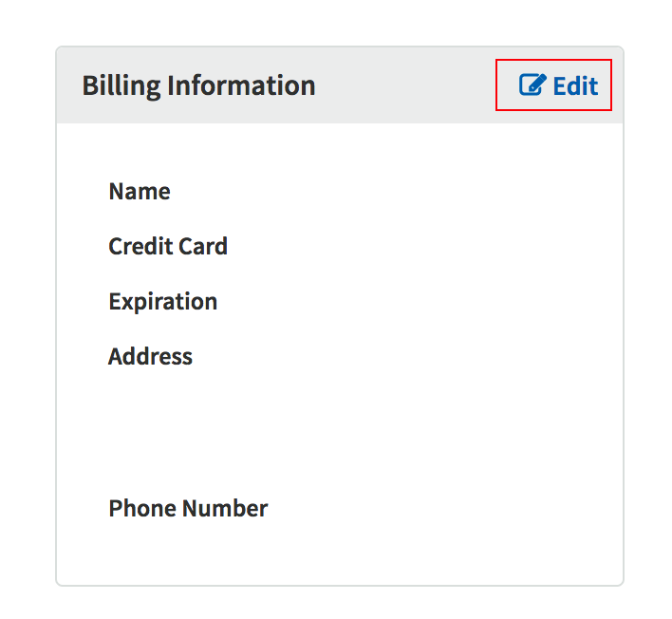672x619 pixels.
Task: Select the Phone Number label
Action: coord(188,509)
